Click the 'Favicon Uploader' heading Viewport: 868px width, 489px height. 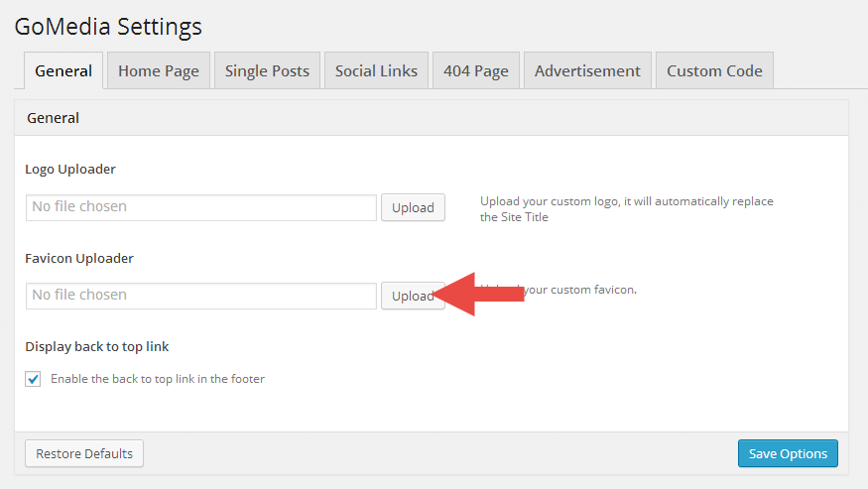tap(79, 258)
